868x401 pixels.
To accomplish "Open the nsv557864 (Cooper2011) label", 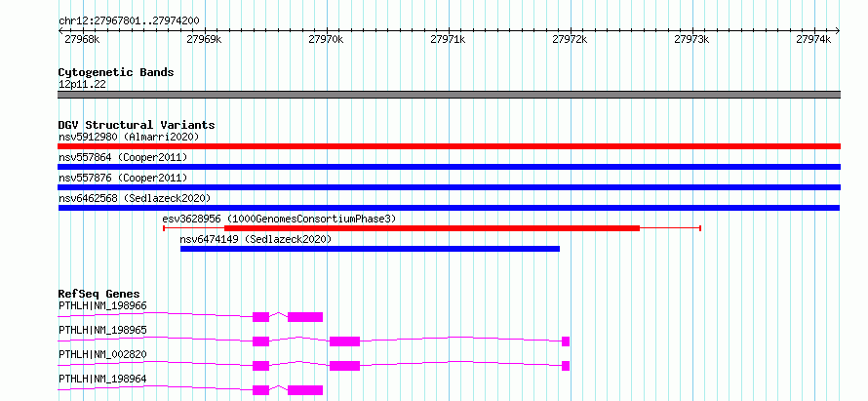I will (123, 157).
